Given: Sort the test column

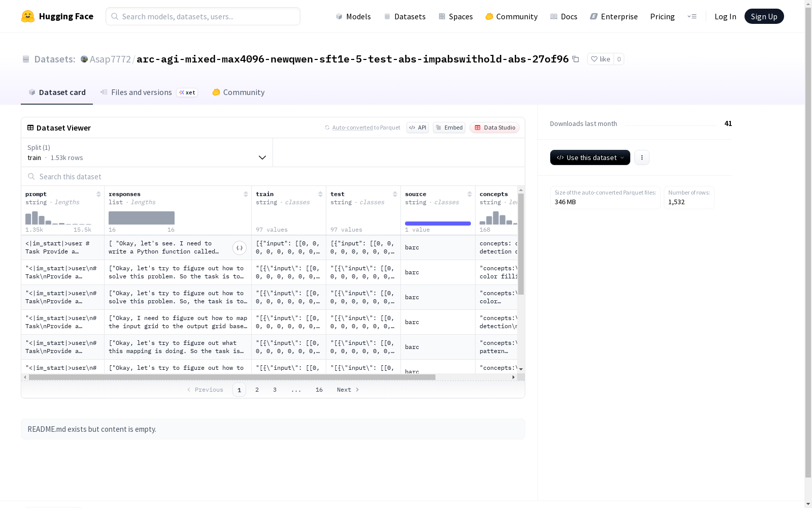Looking at the screenshot, I should (x=395, y=194).
